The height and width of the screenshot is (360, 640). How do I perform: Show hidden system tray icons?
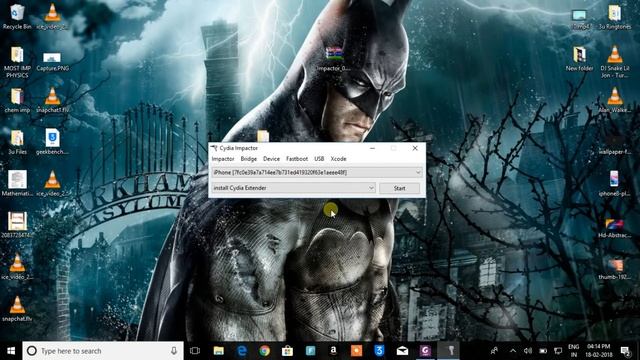[x=513, y=351]
